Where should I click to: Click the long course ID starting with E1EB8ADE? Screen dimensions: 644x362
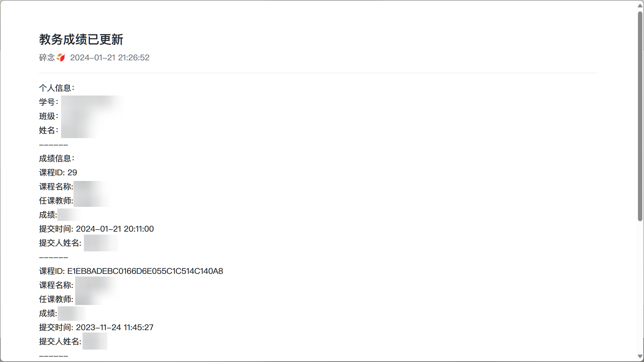point(145,271)
